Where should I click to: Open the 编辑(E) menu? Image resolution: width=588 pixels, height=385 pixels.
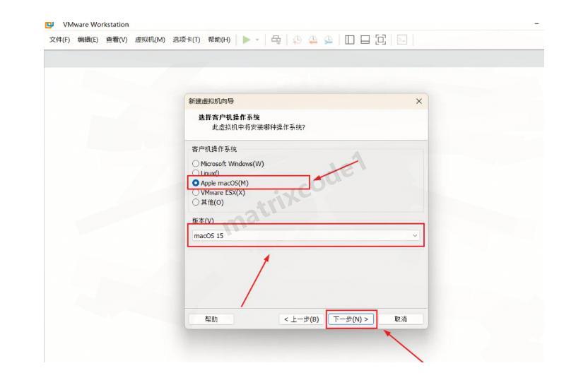[x=88, y=40]
